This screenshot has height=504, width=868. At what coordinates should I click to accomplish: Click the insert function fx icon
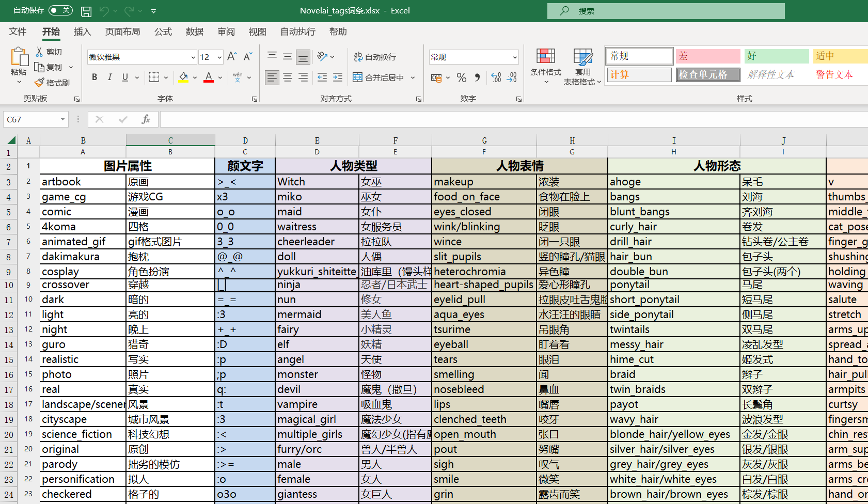pos(146,119)
